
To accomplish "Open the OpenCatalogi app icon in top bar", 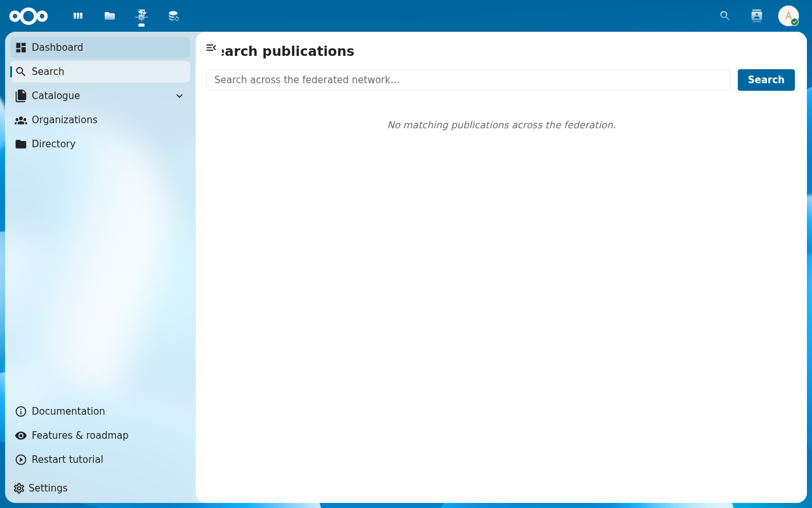I will tap(141, 16).
